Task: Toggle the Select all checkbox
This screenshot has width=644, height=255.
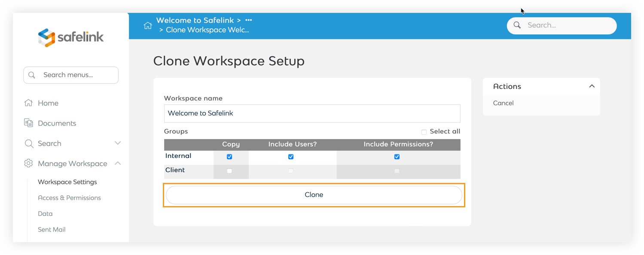Action: tap(424, 132)
